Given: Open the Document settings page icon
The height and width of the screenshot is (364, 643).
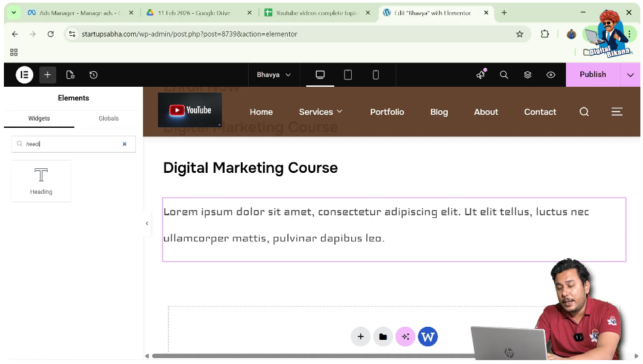Looking at the screenshot, I should point(71,75).
